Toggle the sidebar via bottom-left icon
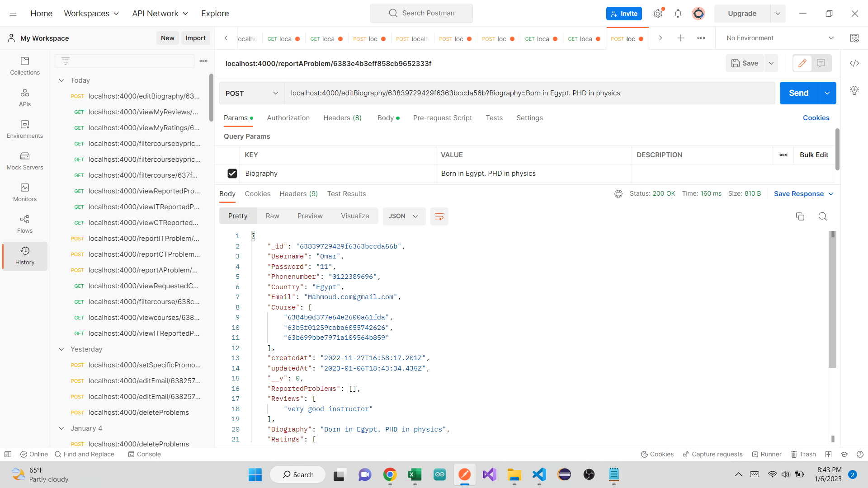Screen dimensions: 868x488 point(8,454)
